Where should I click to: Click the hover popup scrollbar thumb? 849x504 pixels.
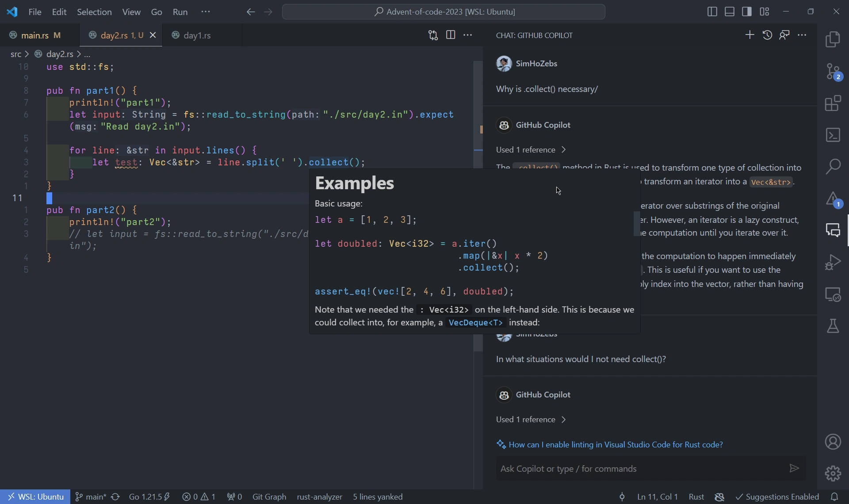click(637, 224)
